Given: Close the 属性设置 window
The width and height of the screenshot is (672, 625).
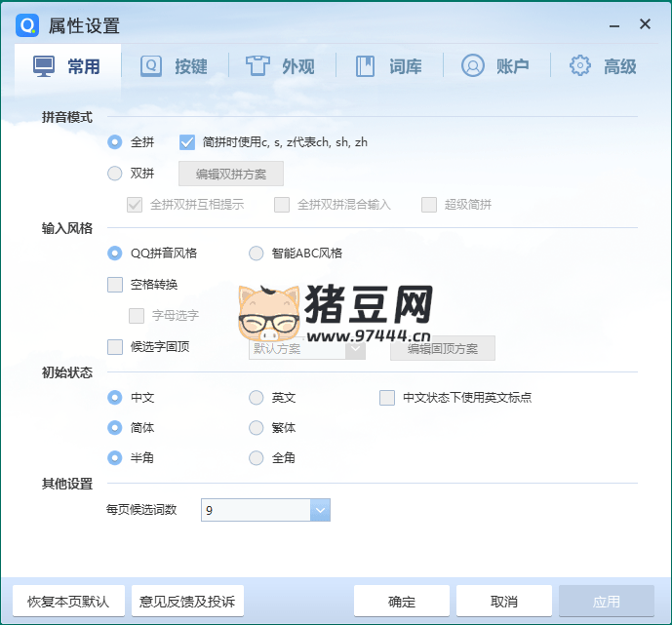Looking at the screenshot, I should point(645,24).
